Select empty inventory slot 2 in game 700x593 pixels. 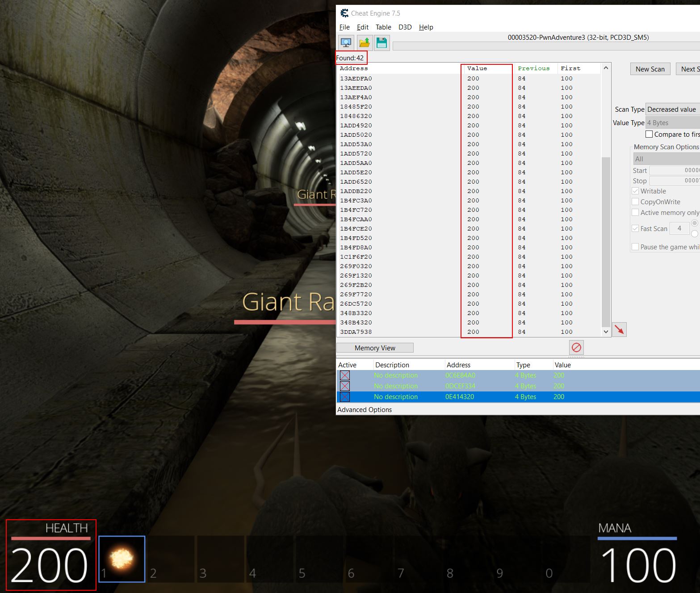pos(171,559)
